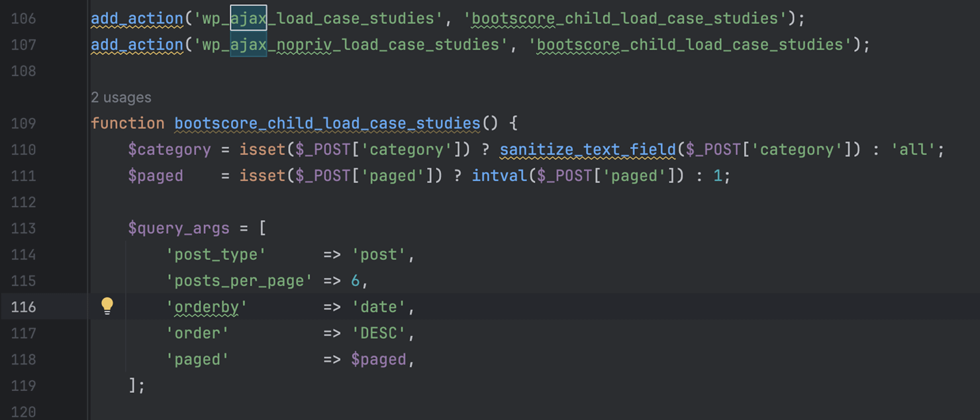Click the 'all' default string value
Viewport: 980px width, 420px height.
click(912, 150)
